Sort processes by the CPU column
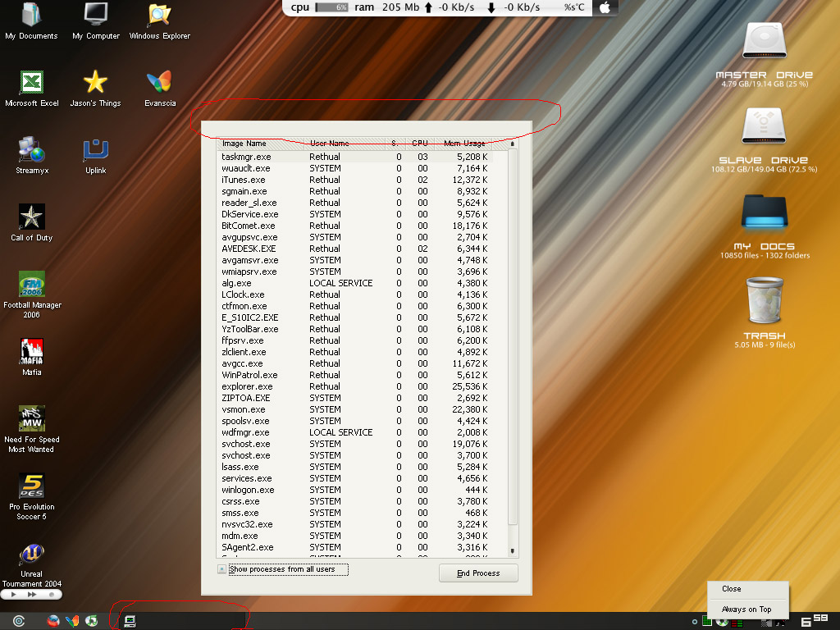This screenshot has height=630, width=840. click(x=421, y=143)
